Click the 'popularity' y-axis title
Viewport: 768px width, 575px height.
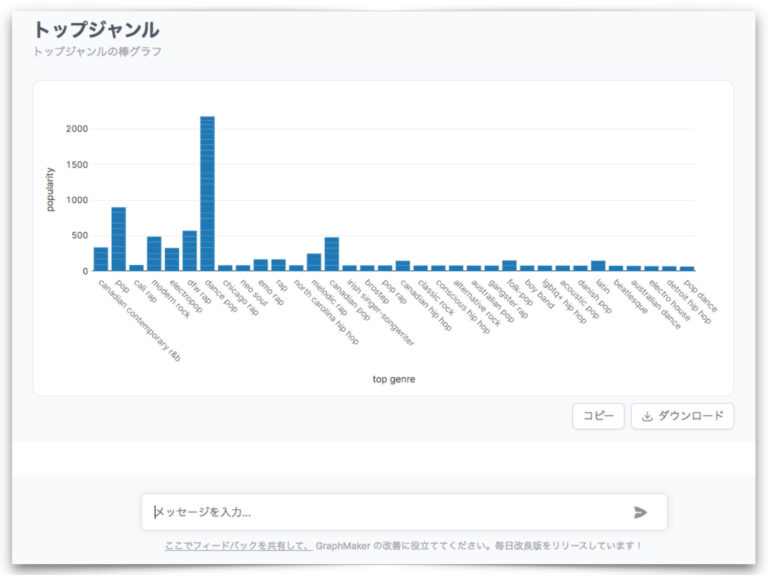coord(51,189)
